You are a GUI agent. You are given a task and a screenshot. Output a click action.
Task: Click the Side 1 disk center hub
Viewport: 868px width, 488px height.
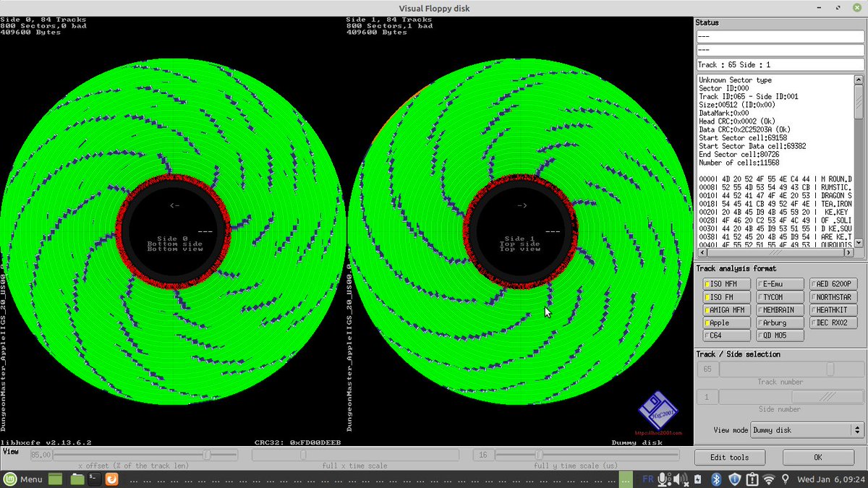(520, 230)
